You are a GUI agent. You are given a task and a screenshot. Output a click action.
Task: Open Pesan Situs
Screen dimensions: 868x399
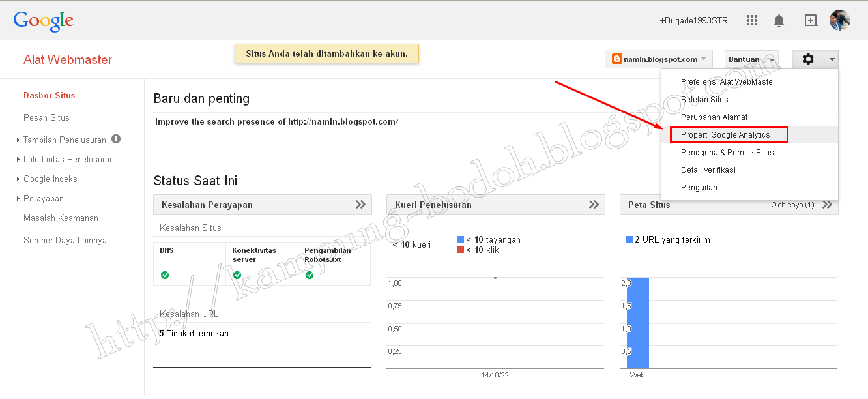click(46, 117)
